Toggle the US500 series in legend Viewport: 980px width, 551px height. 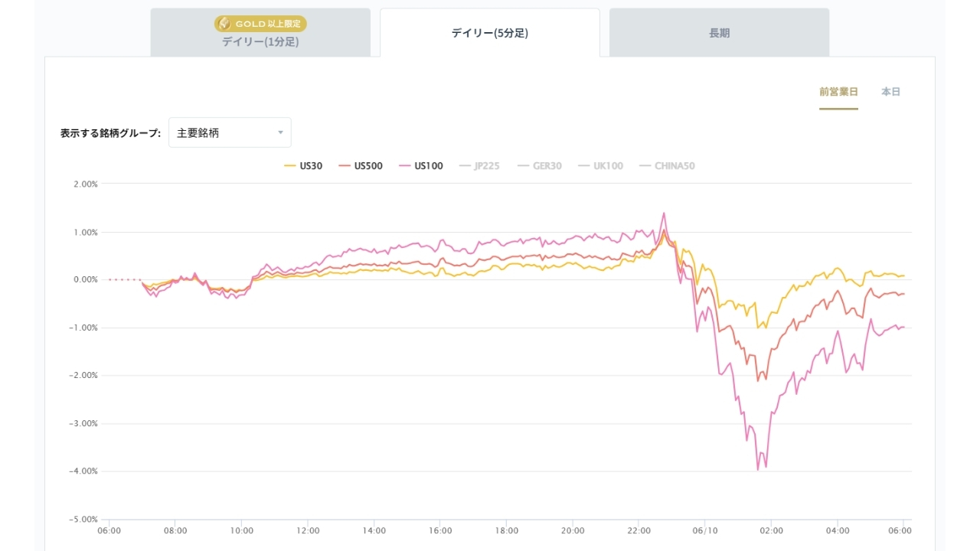[x=361, y=166]
